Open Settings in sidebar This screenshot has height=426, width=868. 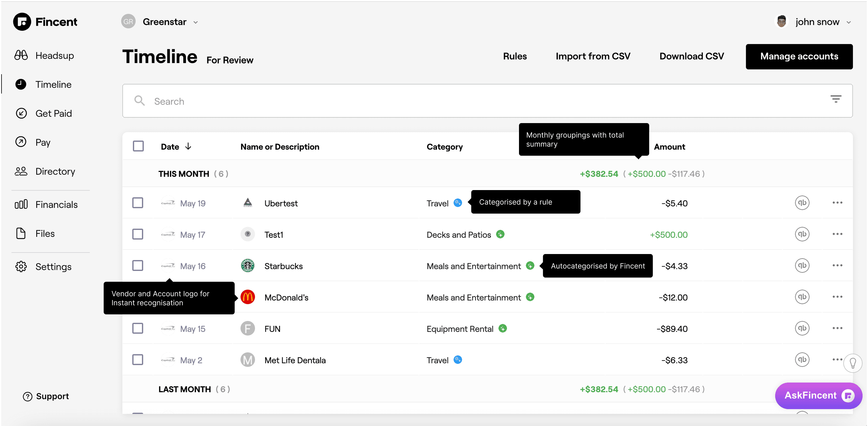(x=43, y=266)
